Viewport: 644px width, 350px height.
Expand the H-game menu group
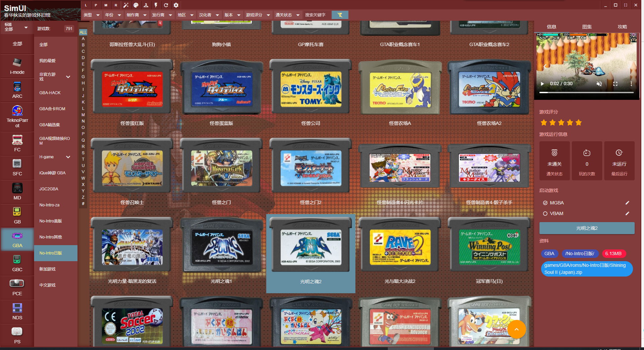click(x=68, y=157)
